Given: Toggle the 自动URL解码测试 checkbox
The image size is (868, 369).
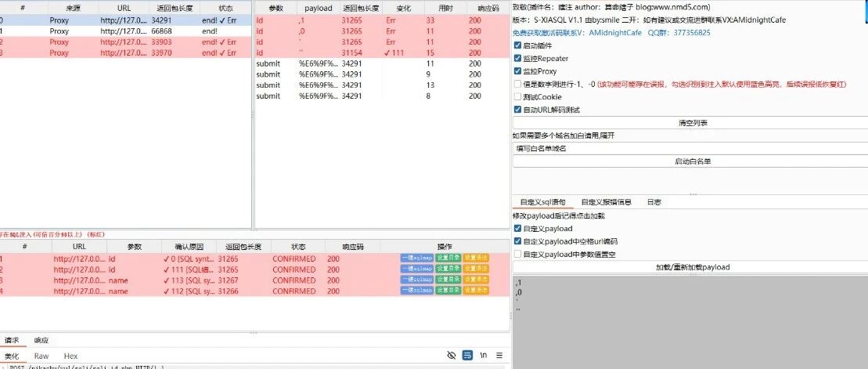Looking at the screenshot, I should tap(517, 110).
